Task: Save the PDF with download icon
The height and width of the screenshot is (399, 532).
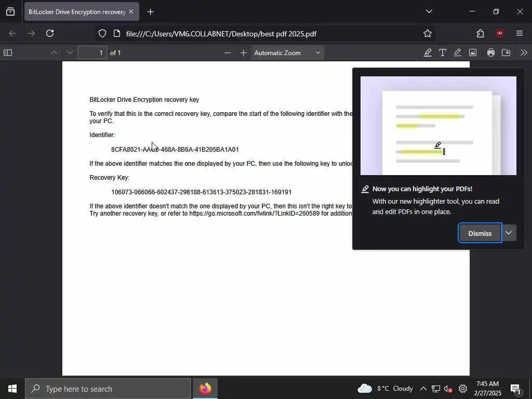Action: click(506, 52)
